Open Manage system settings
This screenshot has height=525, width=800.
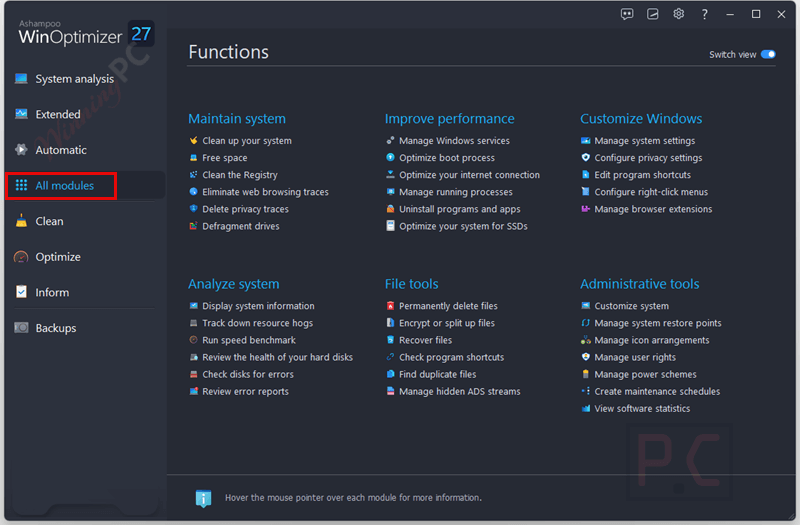pyautogui.click(x=644, y=140)
